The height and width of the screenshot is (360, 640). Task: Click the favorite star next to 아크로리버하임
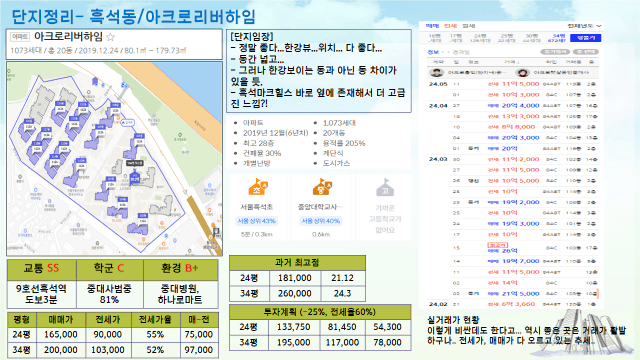(110, 37)
